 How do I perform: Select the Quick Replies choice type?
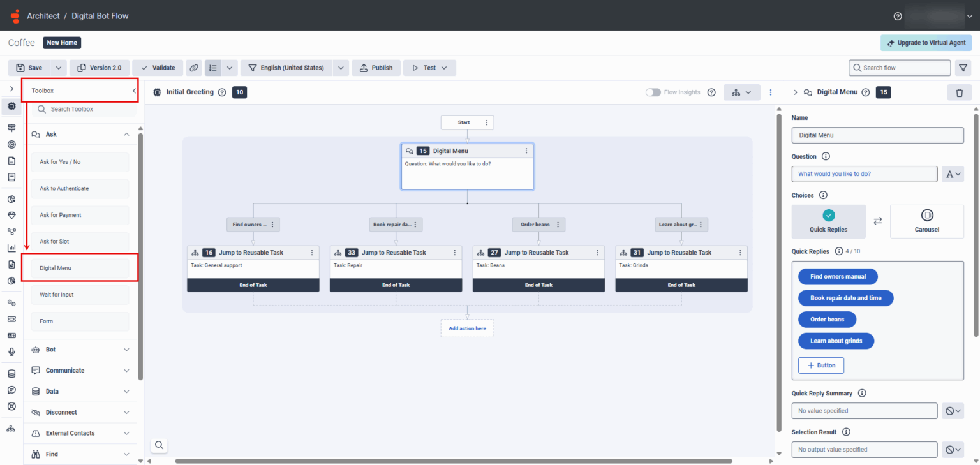(828, 221)
